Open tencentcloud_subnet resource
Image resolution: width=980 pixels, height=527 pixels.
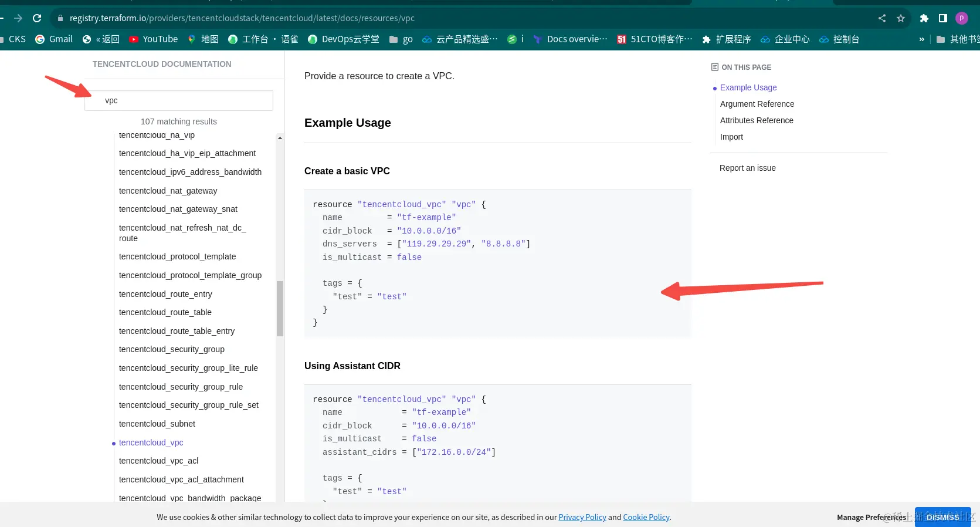pyautogui.click(x=157, y=424)
